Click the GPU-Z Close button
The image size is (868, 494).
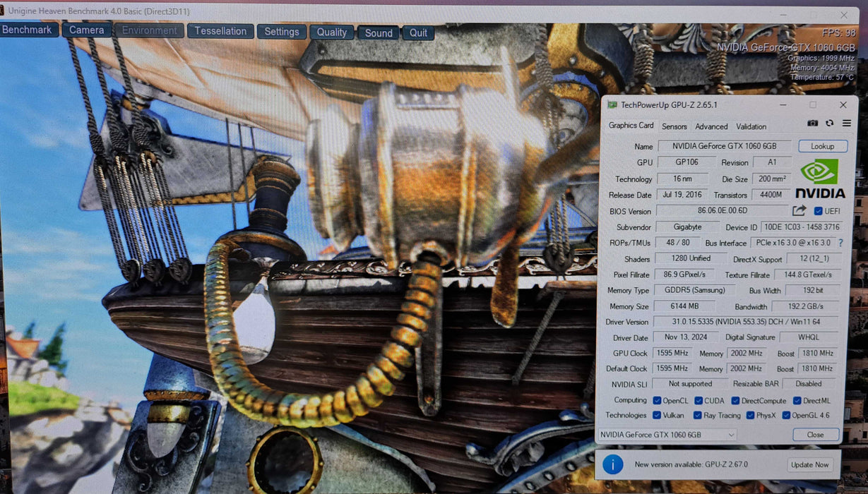coord(815,435)
